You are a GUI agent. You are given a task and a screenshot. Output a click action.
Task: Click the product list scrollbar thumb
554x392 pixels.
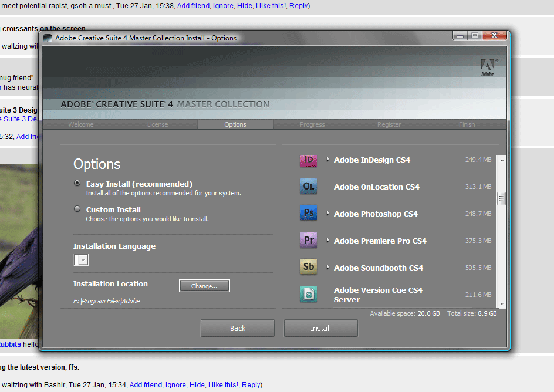pos(501,198)
